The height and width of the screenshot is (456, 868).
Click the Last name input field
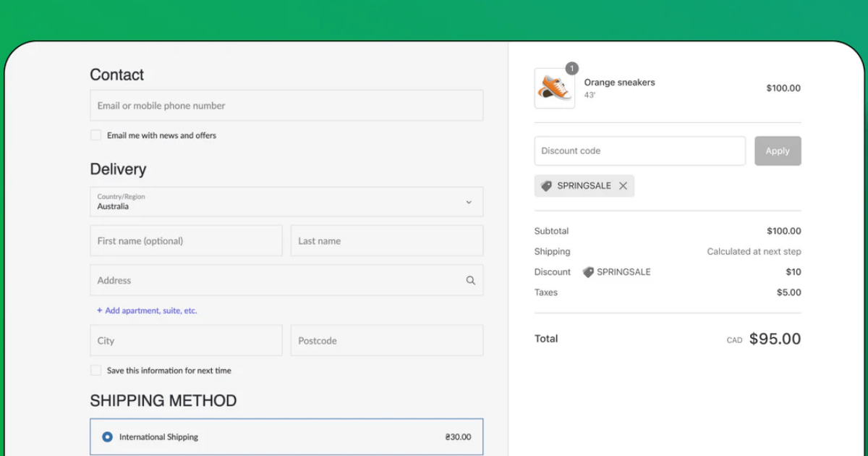[386, 241]
